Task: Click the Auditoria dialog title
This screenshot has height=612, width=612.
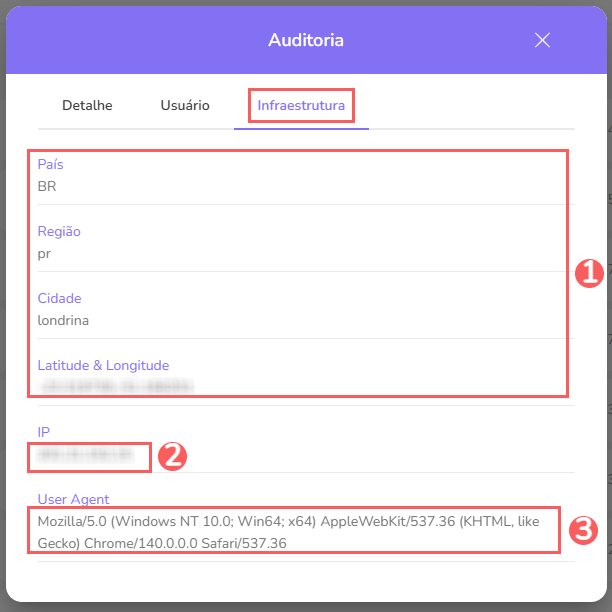Action: point(306,40)
